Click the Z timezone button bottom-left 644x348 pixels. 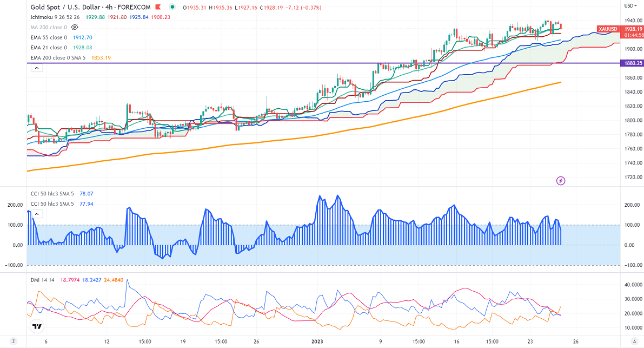[x=13, y=342]
